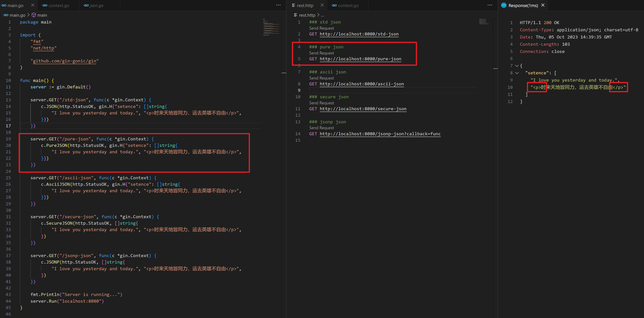Screen dimensions: 644x318
Task: Open the json.go preview tab
Action: click(96, 5)
